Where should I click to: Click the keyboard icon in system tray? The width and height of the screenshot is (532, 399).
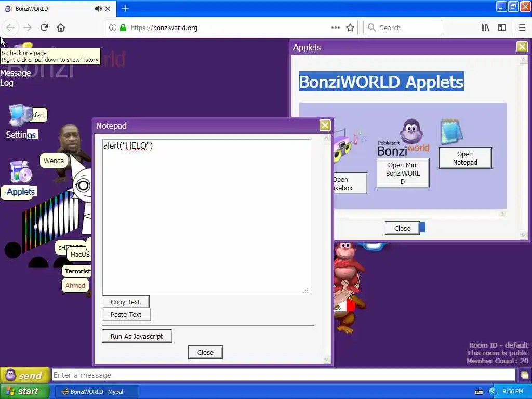click(x=479, y=392)
